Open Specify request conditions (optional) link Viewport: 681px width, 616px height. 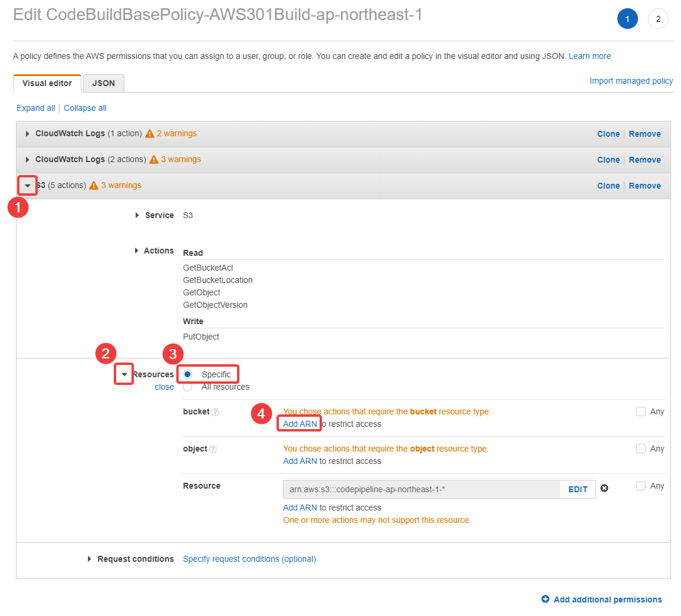coord(249,559)
